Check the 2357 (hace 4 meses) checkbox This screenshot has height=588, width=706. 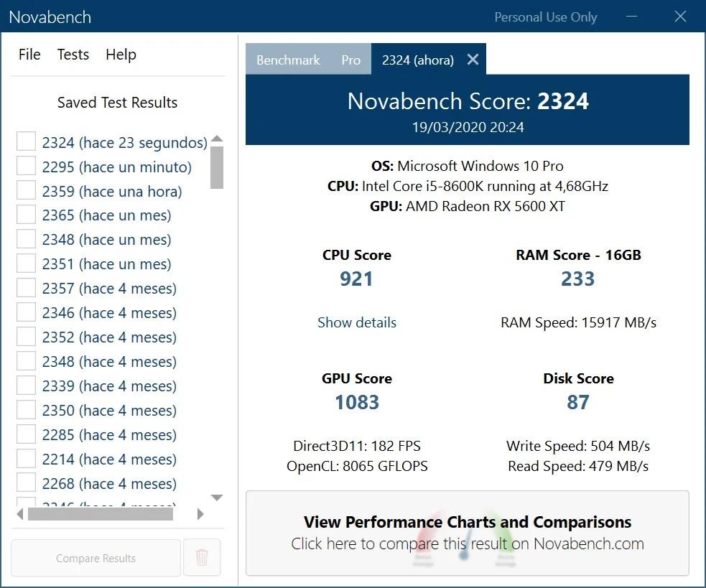tap(26, 287)
